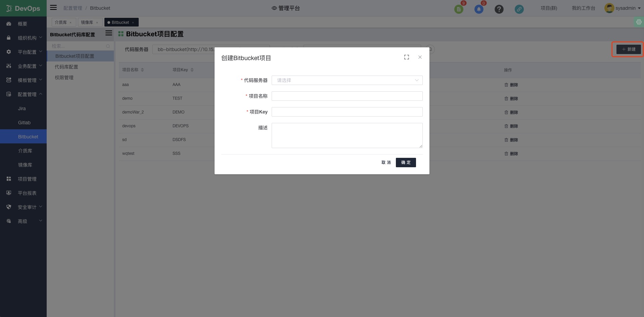The image size is (644, 317).
Task: Click the 新建 button
Action: pos(629,49)
